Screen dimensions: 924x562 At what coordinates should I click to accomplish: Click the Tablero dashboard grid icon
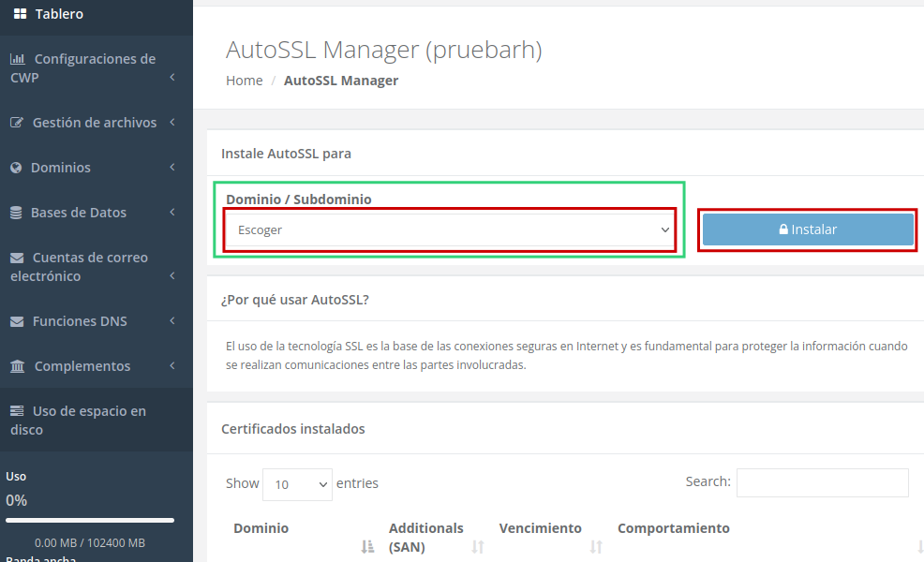[x=20, y=14]
